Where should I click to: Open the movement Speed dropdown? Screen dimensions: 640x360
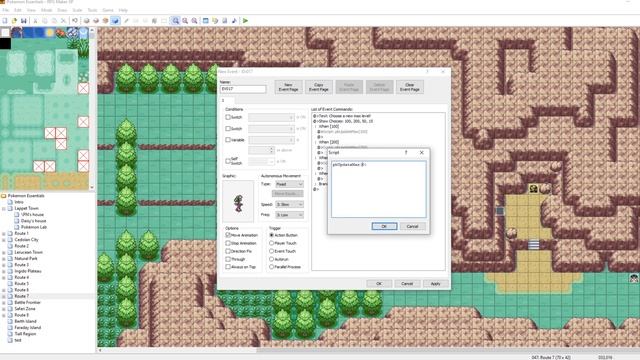tap(289, 204)
